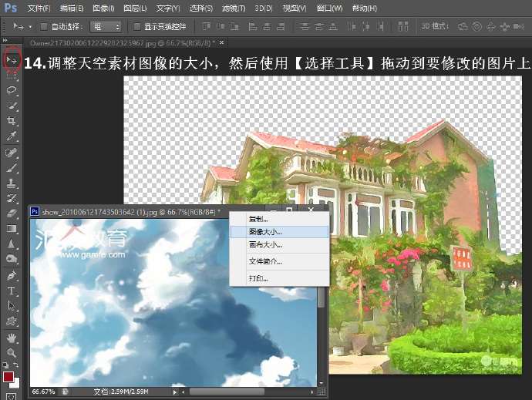Click Align Bottom Edges icon
This screenshot has height=400, width=532.
point(234,26)
